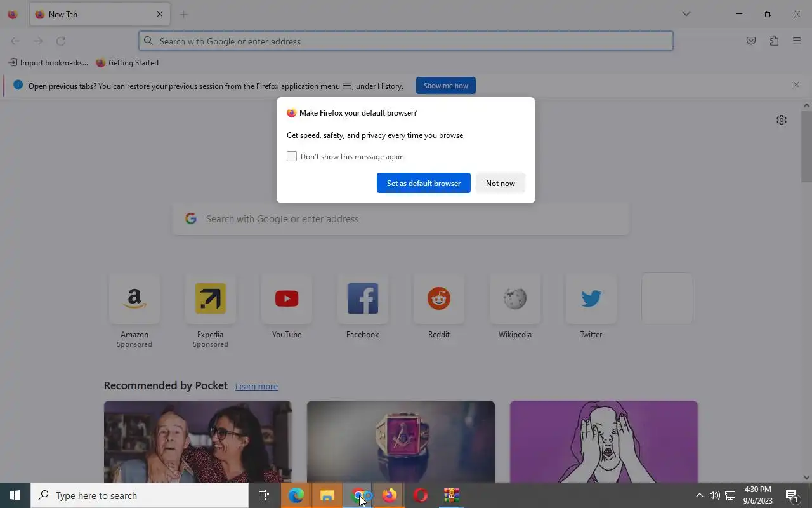Screen dimensions: 812x508
Task: Click Firefox taskbar icon
Action: tap(390, 495)
